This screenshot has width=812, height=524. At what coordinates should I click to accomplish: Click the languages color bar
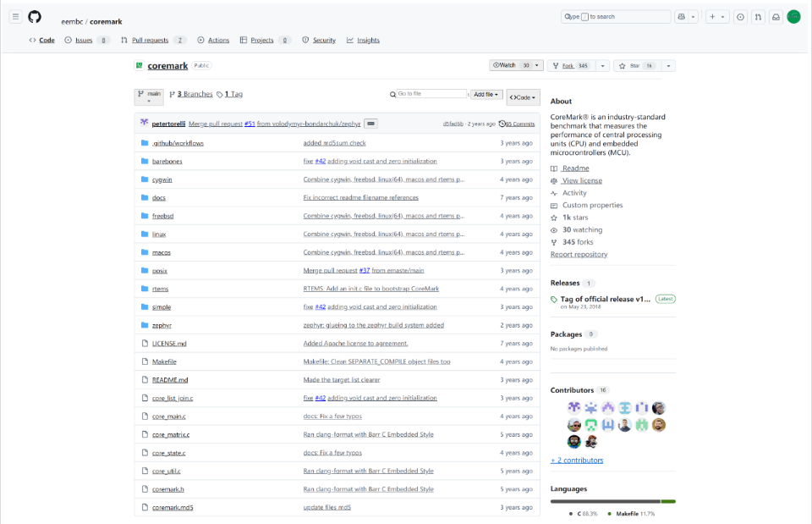613,501
